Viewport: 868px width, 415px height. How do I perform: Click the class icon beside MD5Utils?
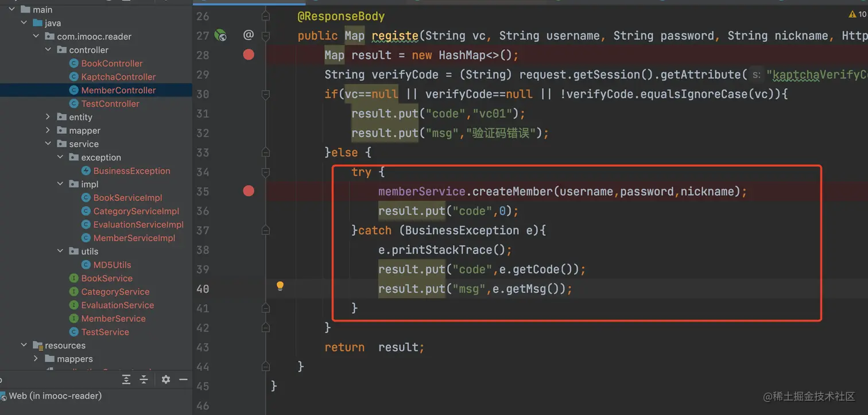pos(86,265)
